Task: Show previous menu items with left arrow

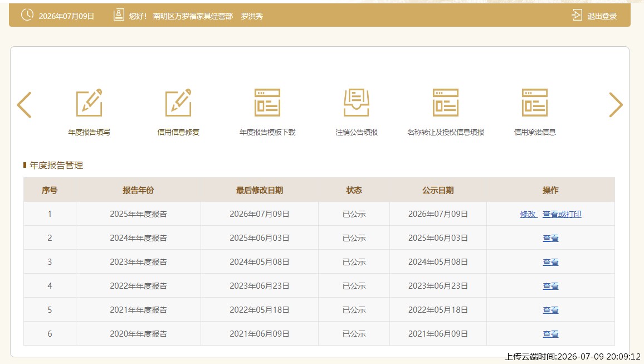Action: [x=24, y=105]
